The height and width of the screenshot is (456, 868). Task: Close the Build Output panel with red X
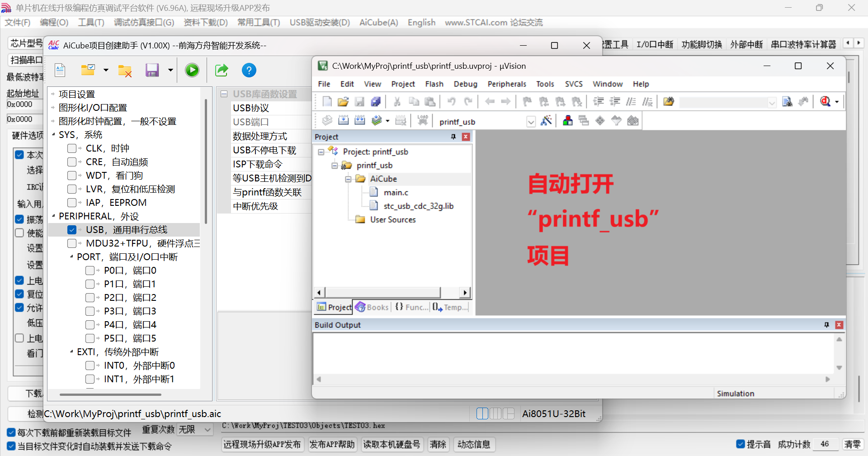click(839, 325)
